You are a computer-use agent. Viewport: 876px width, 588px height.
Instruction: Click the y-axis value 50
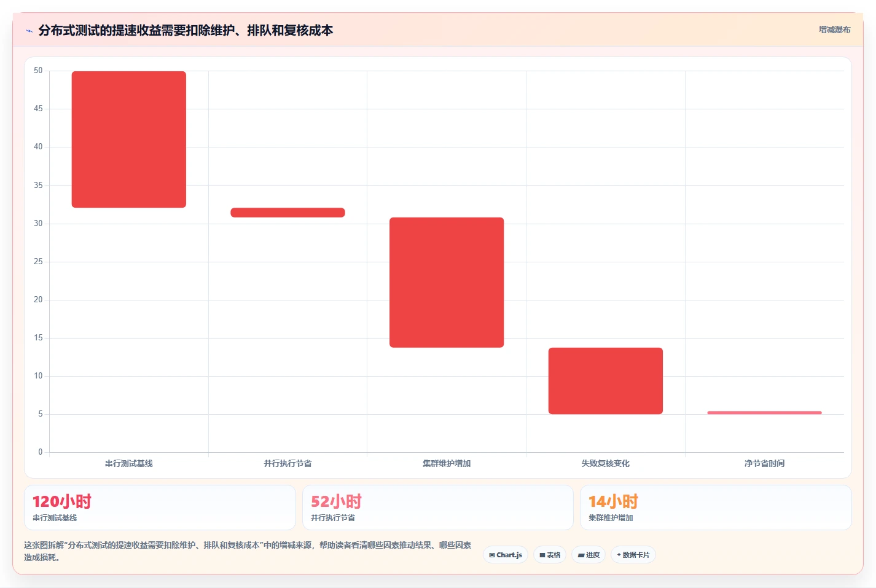38,71
